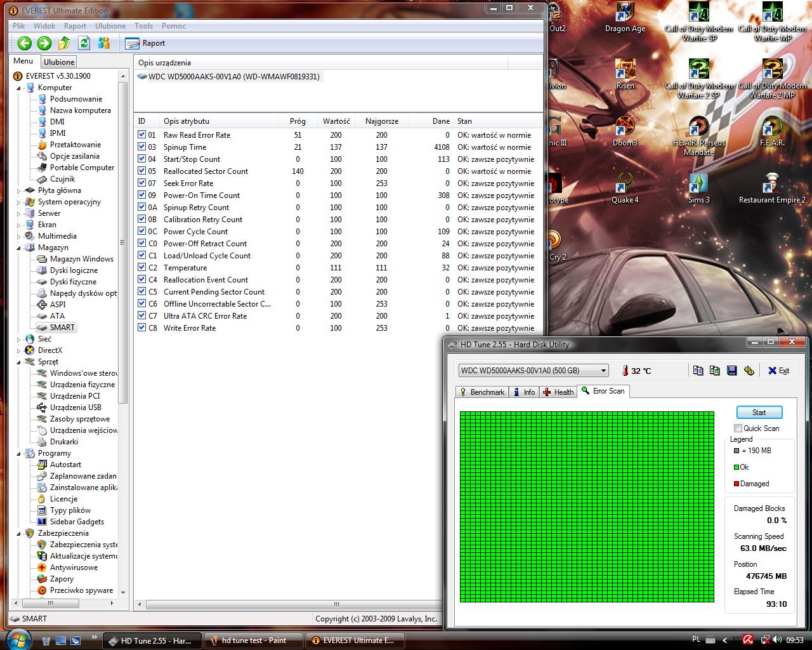Open HD Tune options wrench icon
This screenshot has width=812, height=650.
pos(749,371)
